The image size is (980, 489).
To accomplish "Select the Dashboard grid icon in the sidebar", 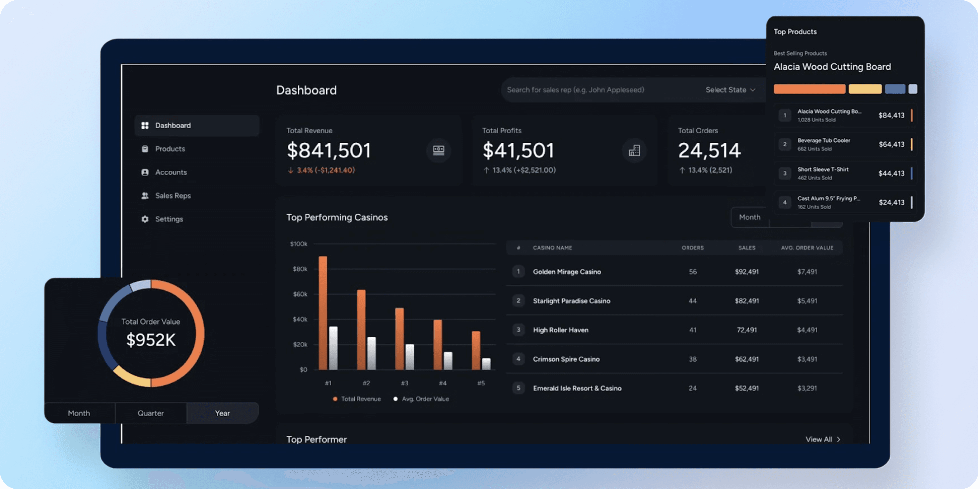I will point(145,125).
